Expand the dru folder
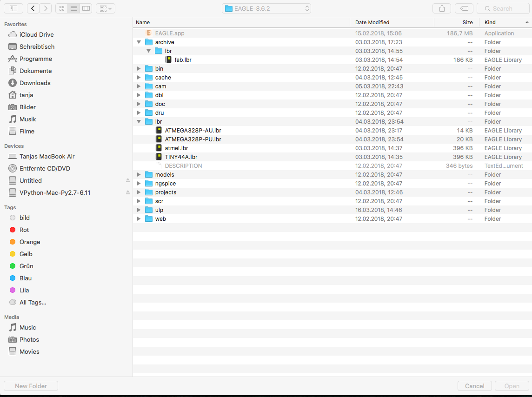The width and height of the screenshot is (532, 397). [139, 112]
